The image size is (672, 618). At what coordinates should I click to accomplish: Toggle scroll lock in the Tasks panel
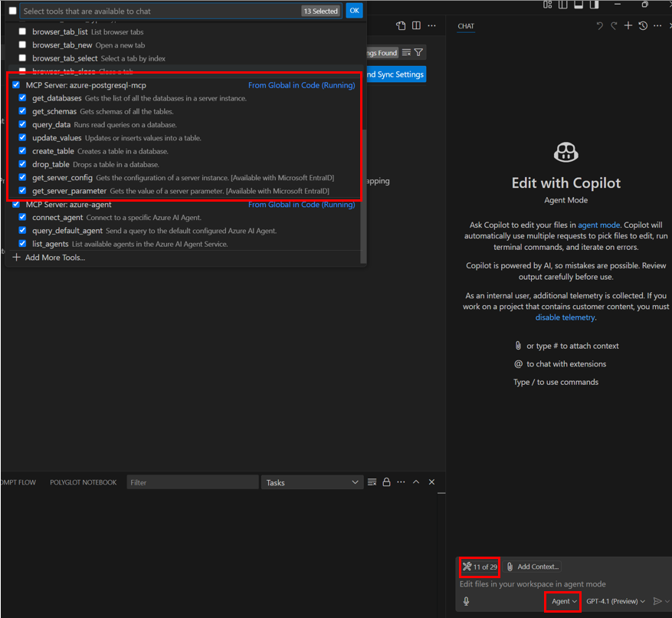point(386,482)
